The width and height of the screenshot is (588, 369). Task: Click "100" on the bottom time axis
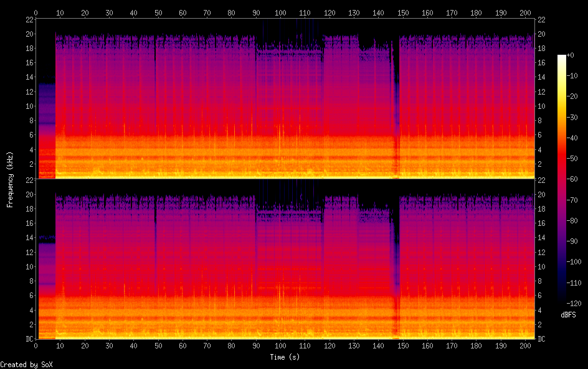[280, 346]
